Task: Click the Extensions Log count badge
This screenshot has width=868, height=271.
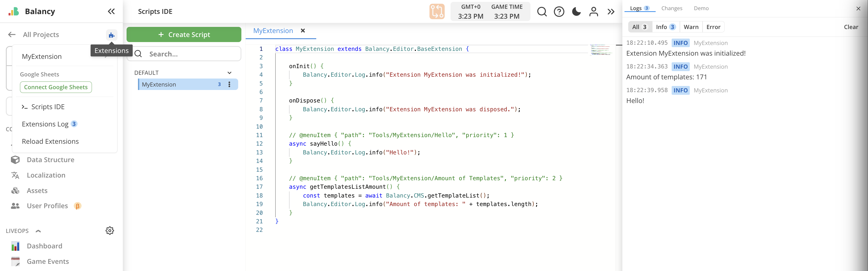Action: pos(74,124)
